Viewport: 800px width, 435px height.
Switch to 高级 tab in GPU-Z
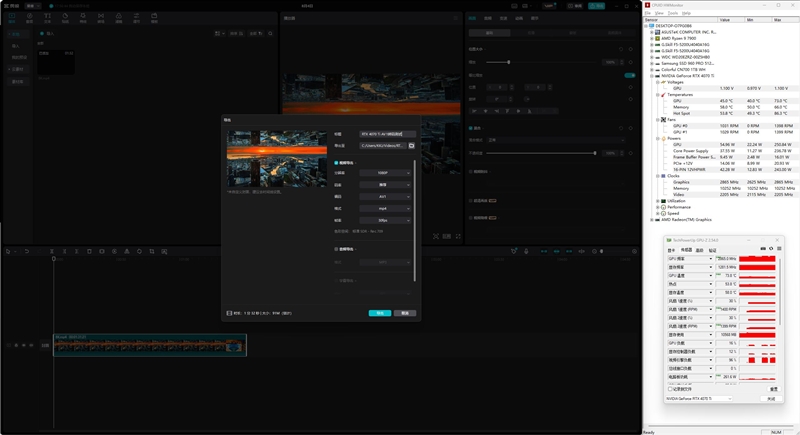tap(699, 250)
